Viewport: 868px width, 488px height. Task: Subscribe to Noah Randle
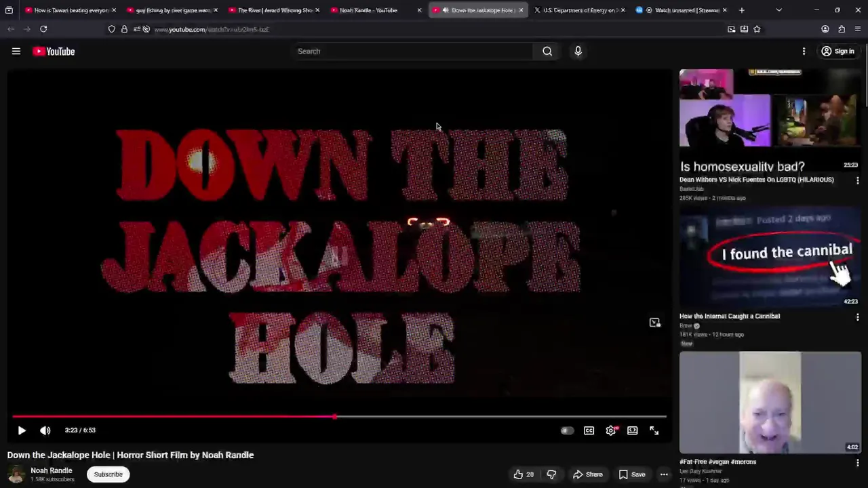point(108,474)
